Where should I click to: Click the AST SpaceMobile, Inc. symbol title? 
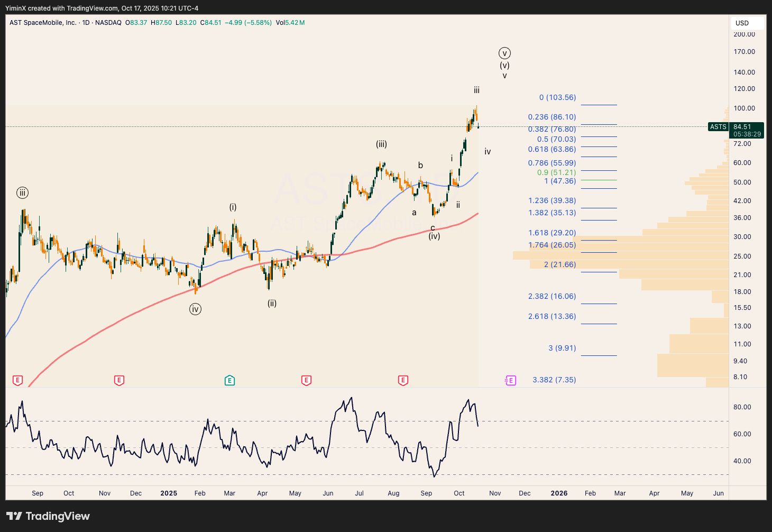(43, 23)
